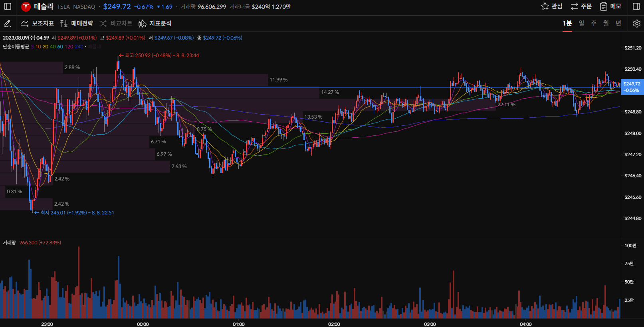Screen dimensions: 644x327
Task: Click the 단순이동평균 indicator label
Action: pyautogui.click(x=16, y=47)
